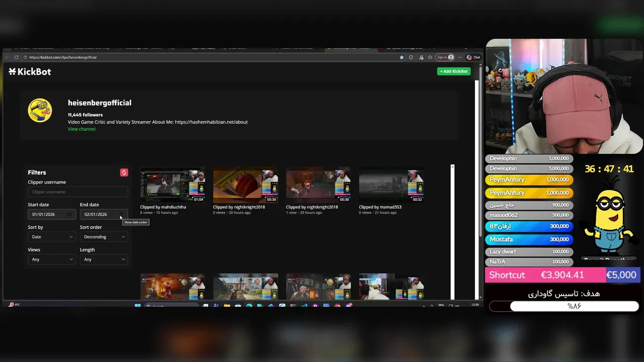Open the View channel link

coord(82,129)
